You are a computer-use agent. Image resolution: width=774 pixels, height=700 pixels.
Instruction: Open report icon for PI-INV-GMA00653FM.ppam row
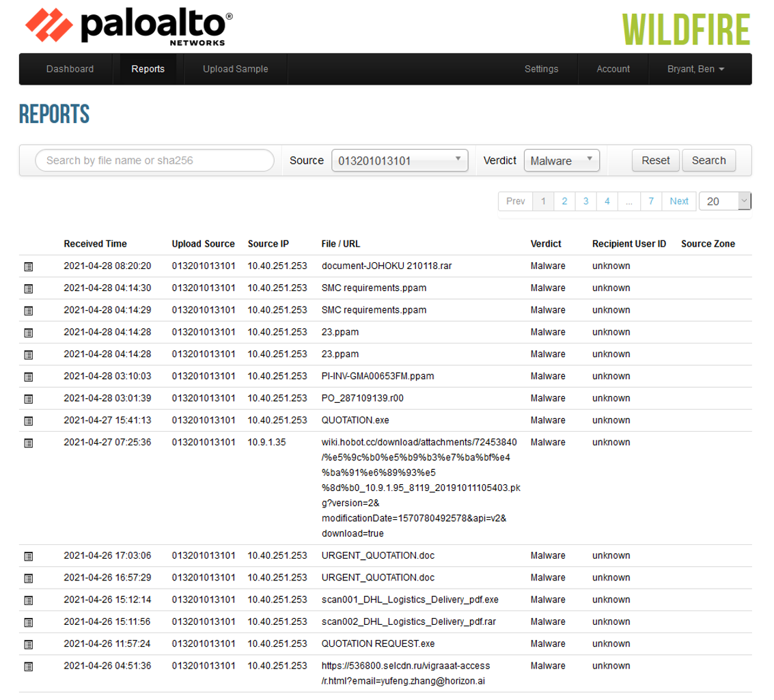(29, 377)
